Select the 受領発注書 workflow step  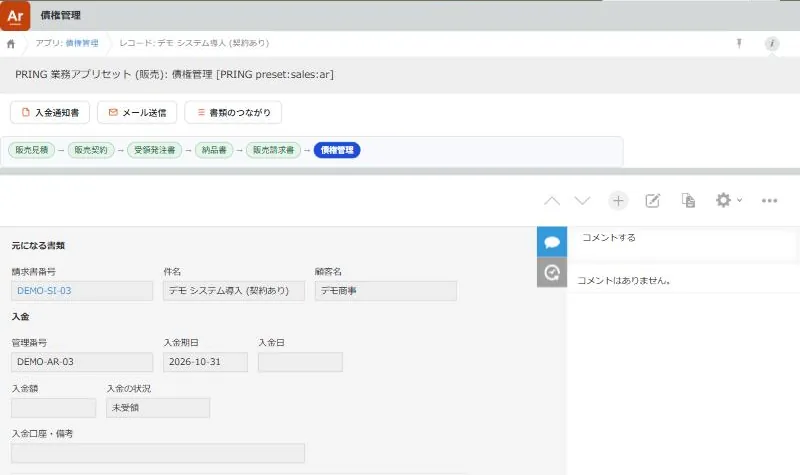point(155,150)
